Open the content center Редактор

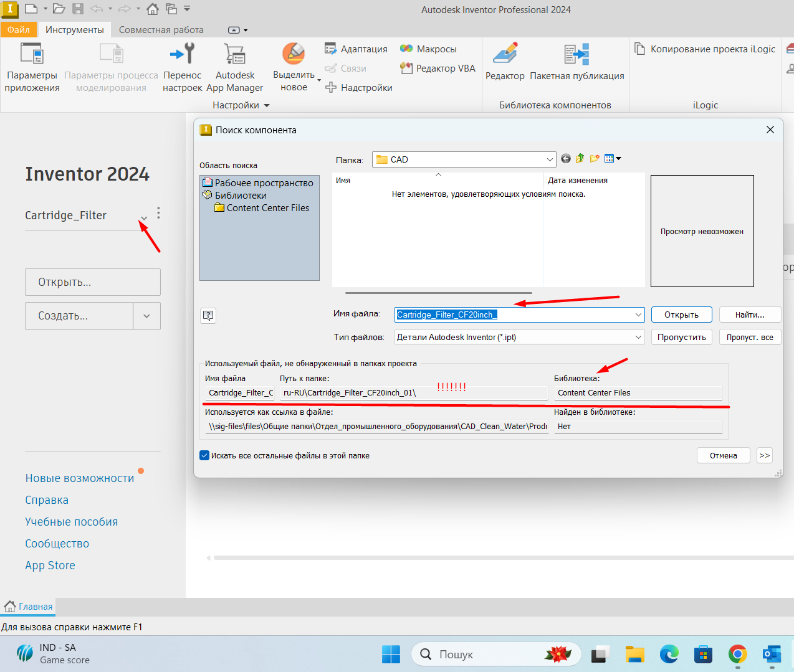pos(505,61)
